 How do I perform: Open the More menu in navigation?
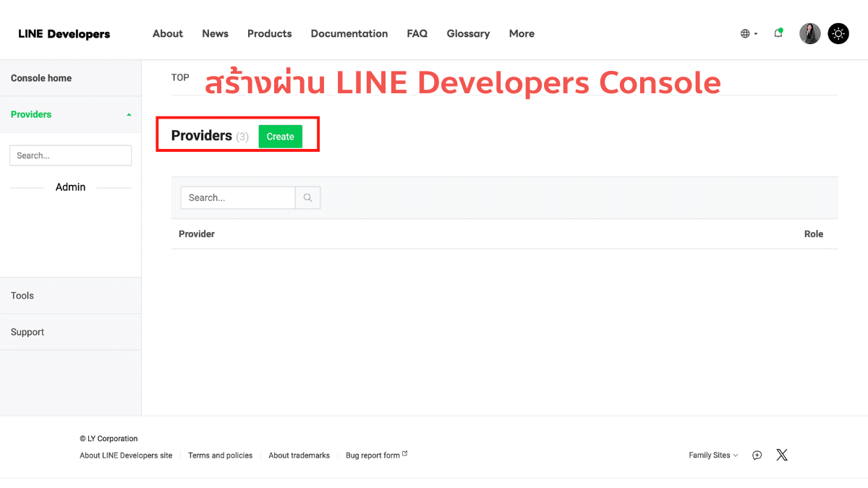coord(522,33)
